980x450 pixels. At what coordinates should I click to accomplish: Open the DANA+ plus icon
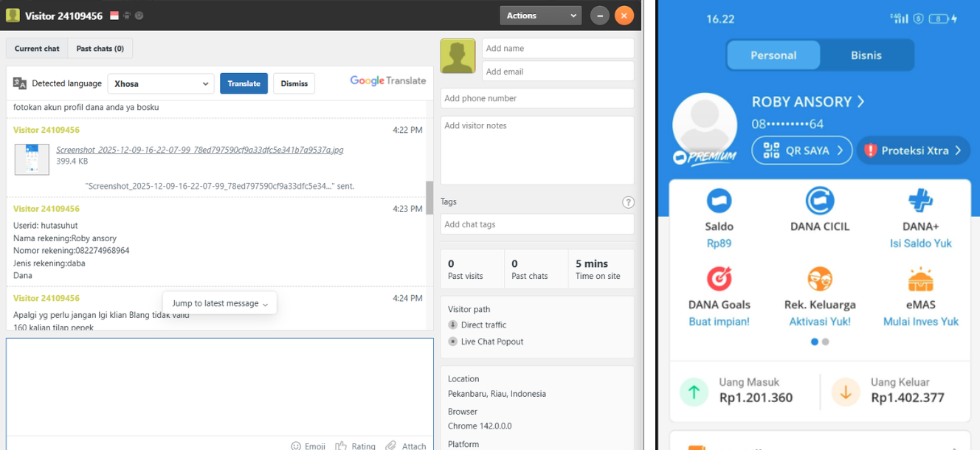920,201
